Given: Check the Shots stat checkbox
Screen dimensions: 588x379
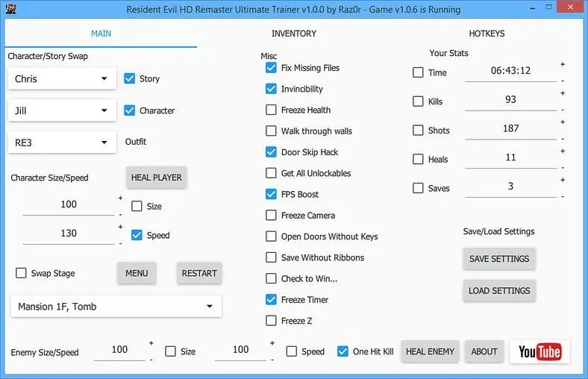Looking at the screenshot, I should click(418, 130).
